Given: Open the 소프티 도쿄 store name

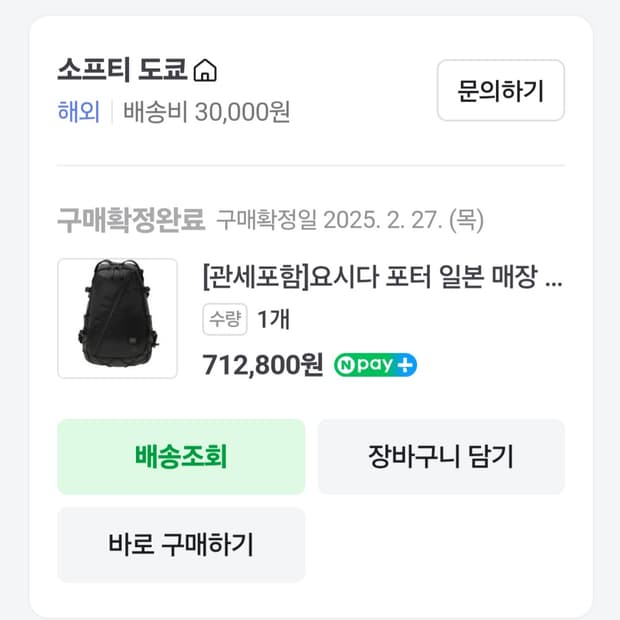Looking at the screenshot, I should [x=122, y=72].
